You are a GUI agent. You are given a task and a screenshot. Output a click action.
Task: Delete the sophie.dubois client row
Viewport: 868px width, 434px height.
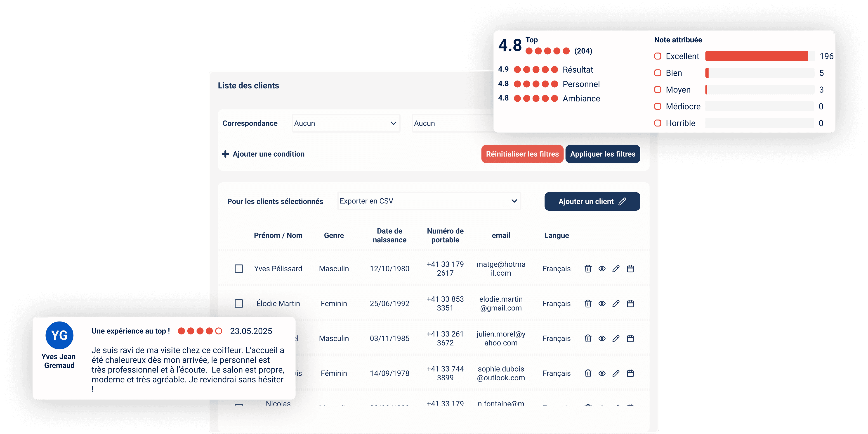[588, 373]
